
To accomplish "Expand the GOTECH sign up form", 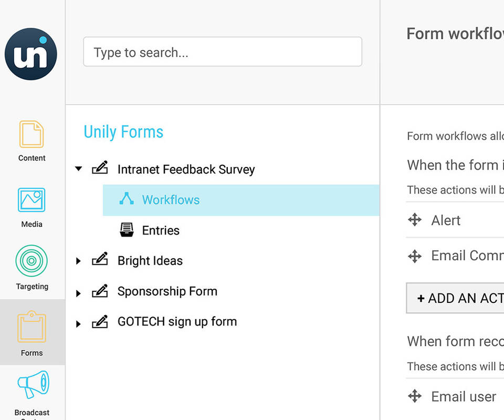I will 79,324.
